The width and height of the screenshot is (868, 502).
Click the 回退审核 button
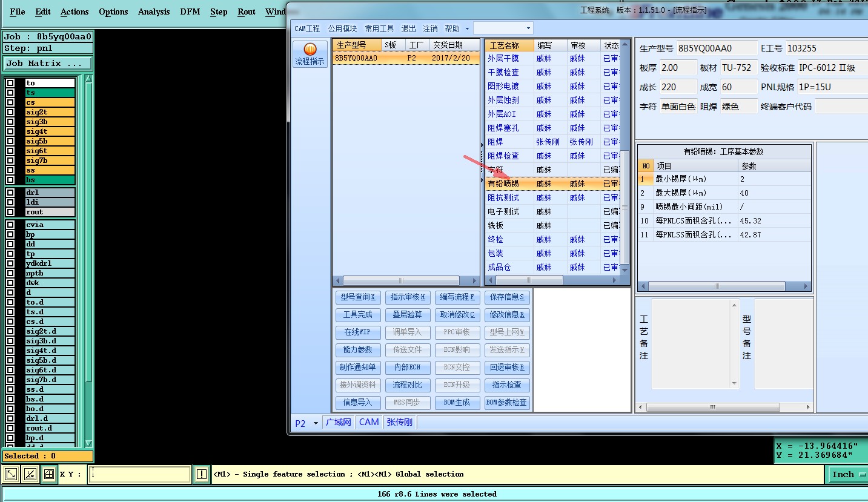coord(508,368)
